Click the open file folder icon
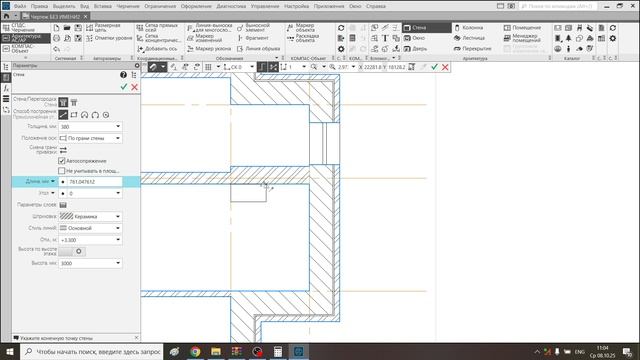640x360 pixels. (67, 28)
